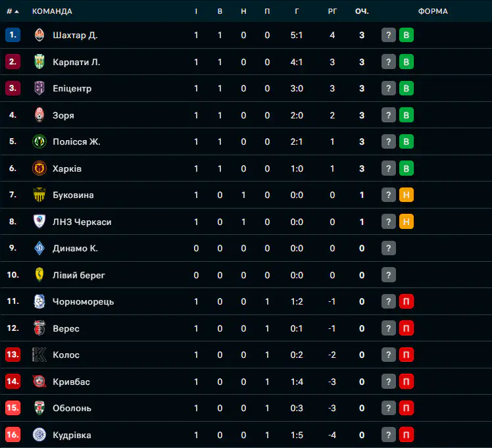Click orange Н form badge for Буковина
The height and width of the screenshot is (448, 492).
[406, 195]
